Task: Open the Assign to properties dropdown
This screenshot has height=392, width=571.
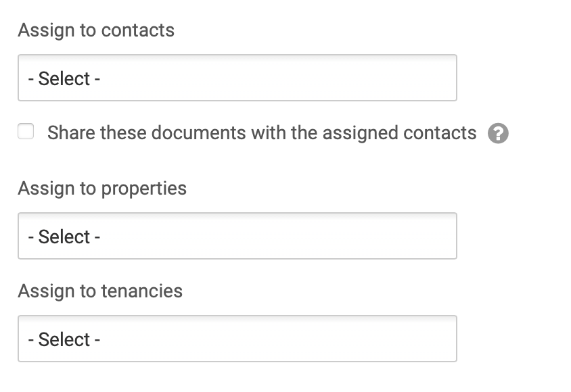Action: pyautogui.click(x=237, y=236)
